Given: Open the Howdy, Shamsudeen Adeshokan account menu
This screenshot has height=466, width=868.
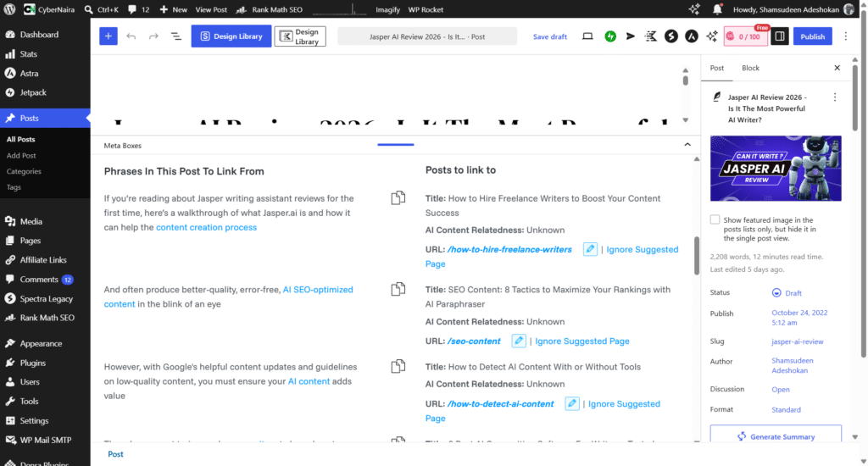Looking at the screenshot, I should click(x=793, y=9).
